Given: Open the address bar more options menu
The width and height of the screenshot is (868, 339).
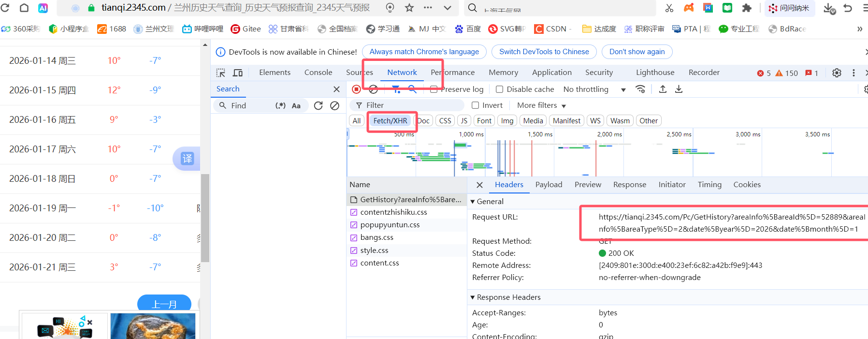Looking at the screenshot, I should click(x=428, y=8).
